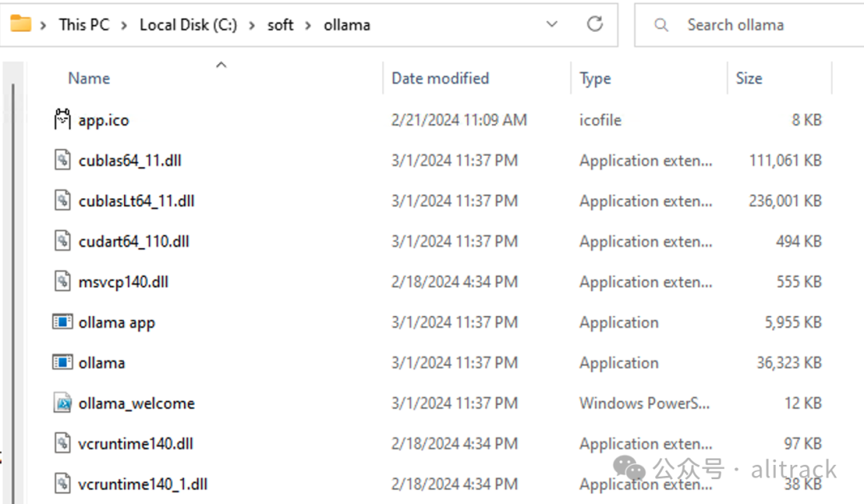Click the ollama_welcome PowerShell script icon
The height and width of the screenshot is (504, 864).
click(x=62, y=403)
